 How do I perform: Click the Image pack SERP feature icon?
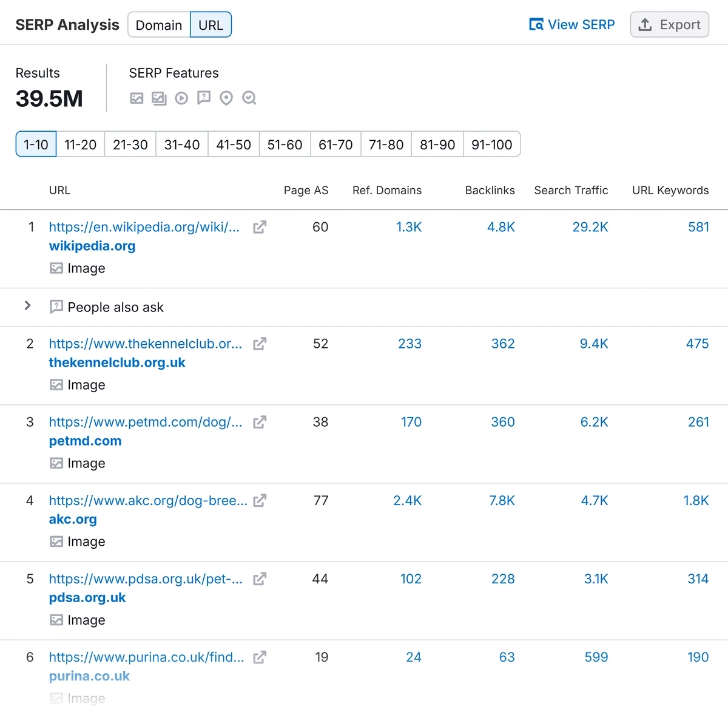click(x=159, y=98)
